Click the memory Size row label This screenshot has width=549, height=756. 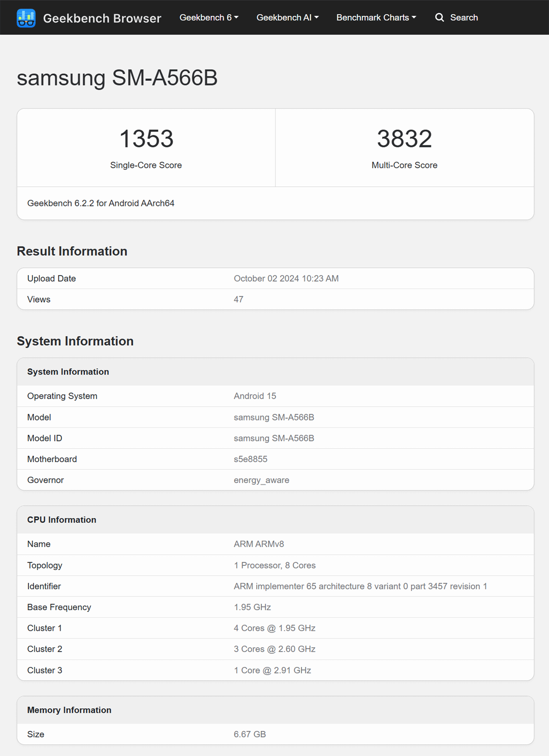click(36, 734)
